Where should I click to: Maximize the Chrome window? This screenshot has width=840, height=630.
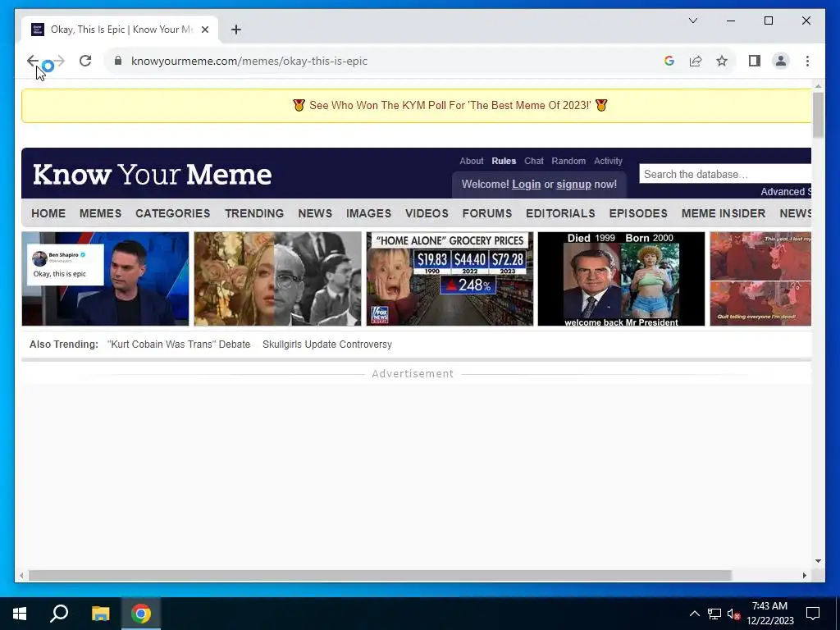[768, 21]
